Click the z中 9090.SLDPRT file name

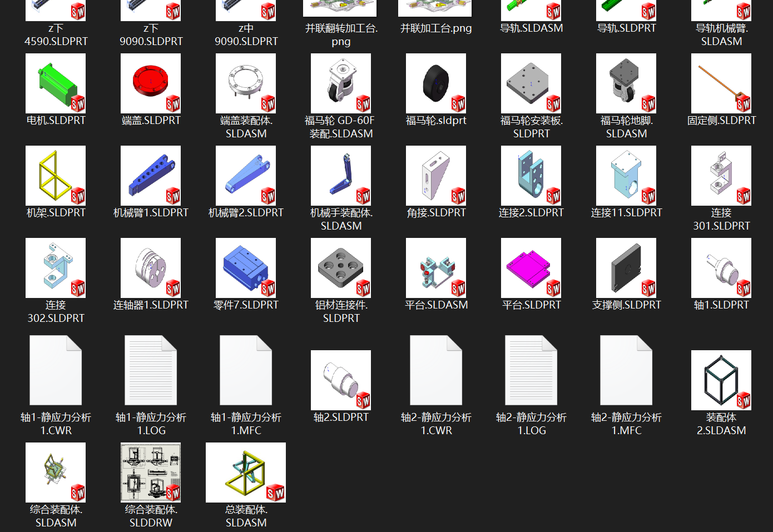(x=246, y=34)
